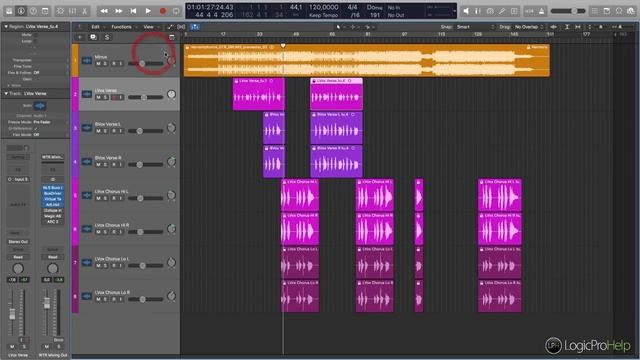Open the Media Browser icon

[x=631, y=11]
